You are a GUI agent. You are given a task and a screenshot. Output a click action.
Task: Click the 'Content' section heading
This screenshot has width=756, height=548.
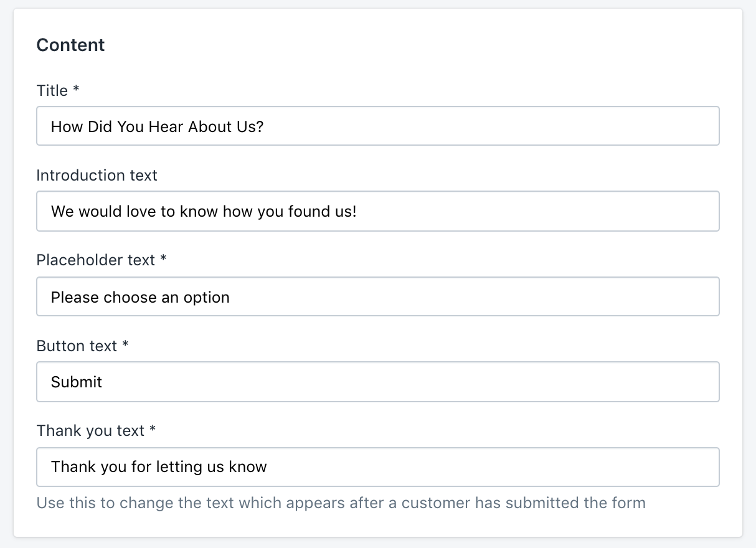[x=70, y=45]
